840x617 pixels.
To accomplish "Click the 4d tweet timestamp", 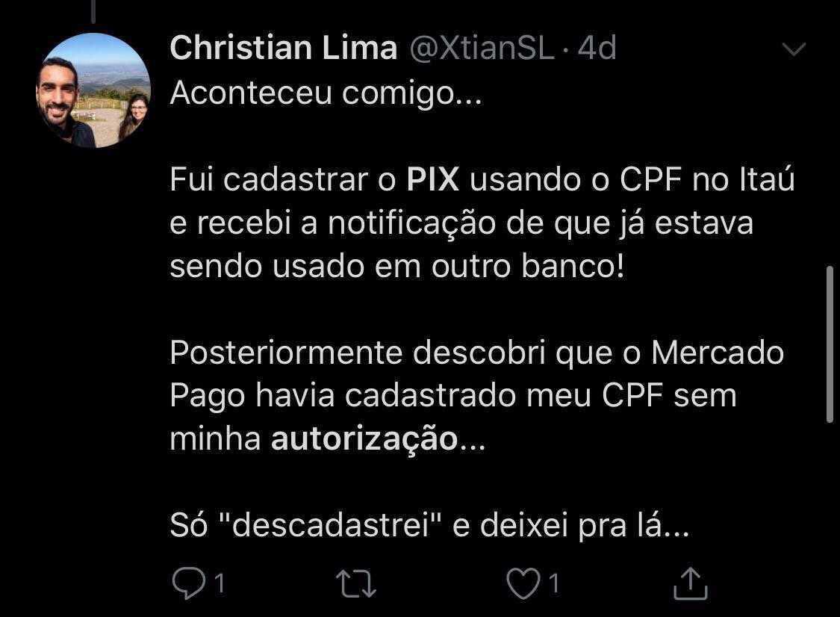I will pos(597,49).
